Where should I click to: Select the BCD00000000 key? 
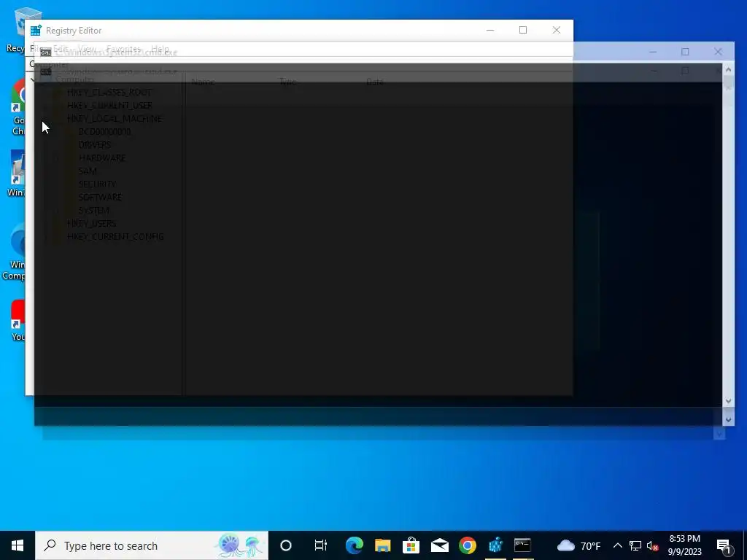point(104,132)
